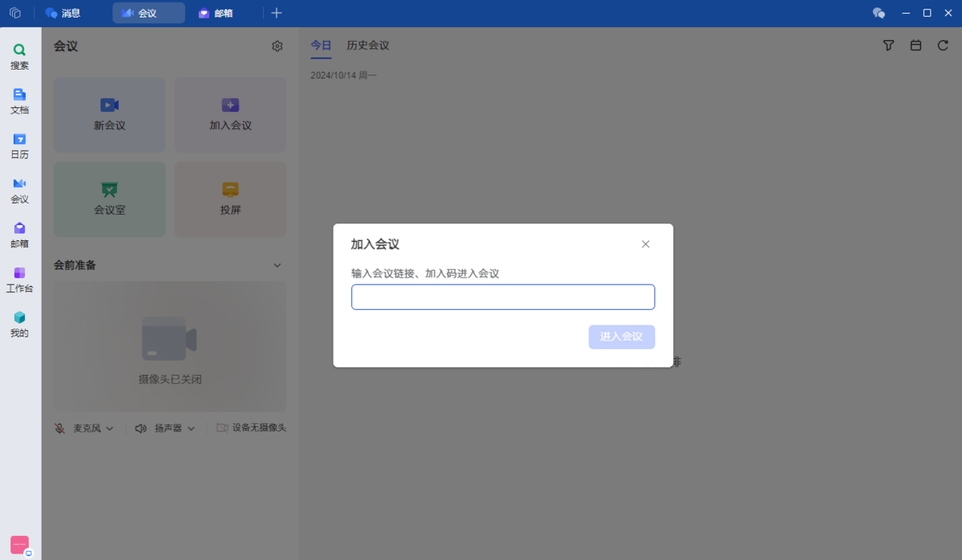Add a new tab with the plus icon
Image resolution: width=962 pixels, height=560 pixels.
(277, 13)
